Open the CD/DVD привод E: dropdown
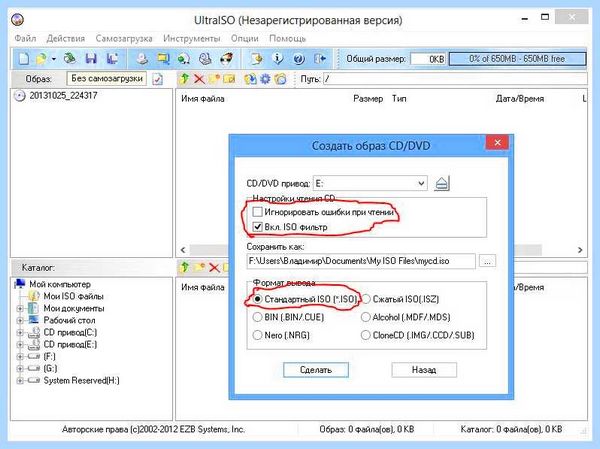600x449 pixels. pos(421,183)
